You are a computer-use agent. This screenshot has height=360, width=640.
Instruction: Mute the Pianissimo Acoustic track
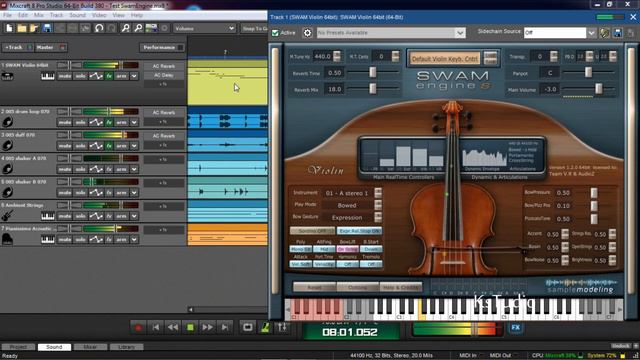click(64, 240)
